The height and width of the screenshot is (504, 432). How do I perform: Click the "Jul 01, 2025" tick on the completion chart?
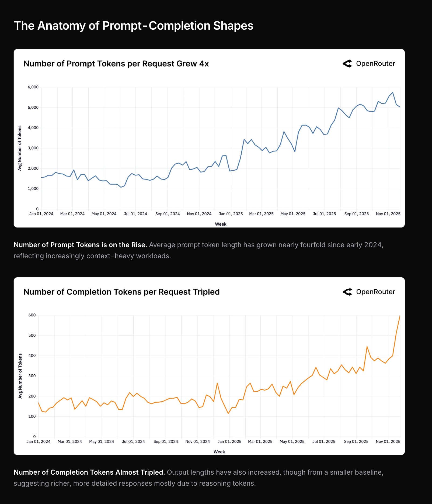324,441
